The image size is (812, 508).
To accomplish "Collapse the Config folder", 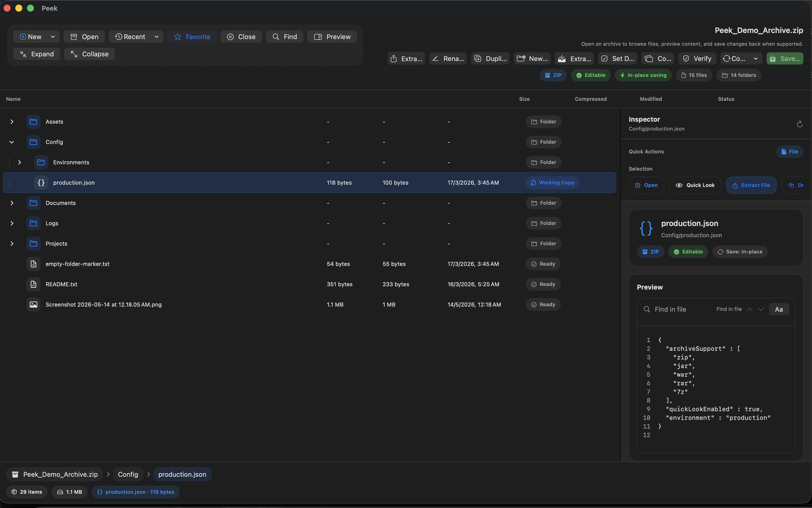I will pos(12,142).
